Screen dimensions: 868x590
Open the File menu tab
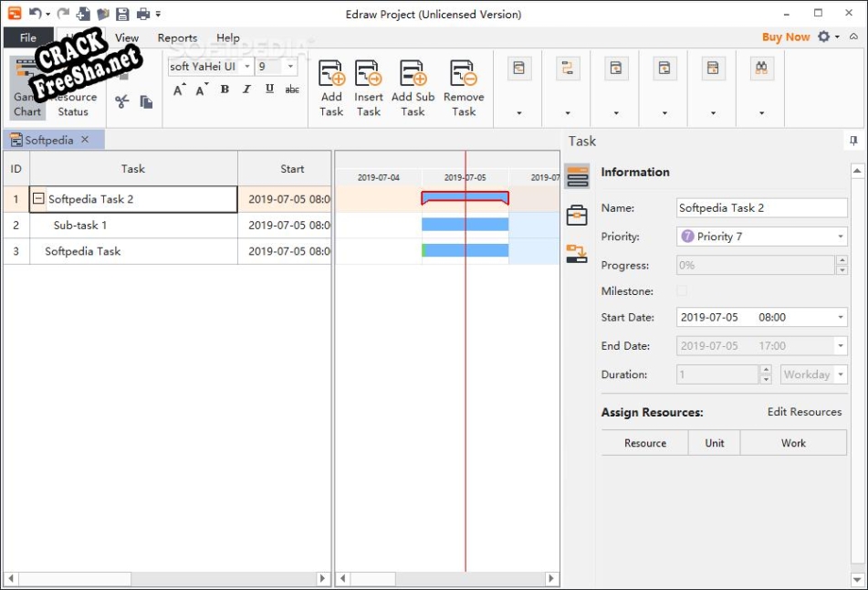28,38
